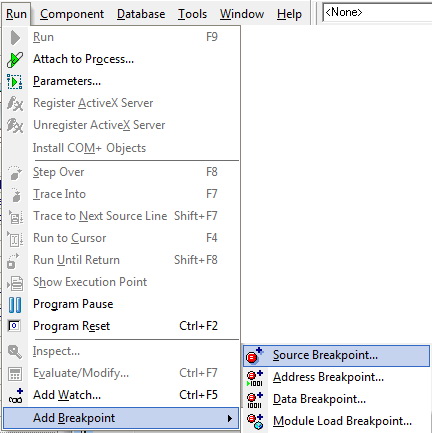Open the Database menu
Viewport: 432px width, 433px height.
click(x=141, y=14)
